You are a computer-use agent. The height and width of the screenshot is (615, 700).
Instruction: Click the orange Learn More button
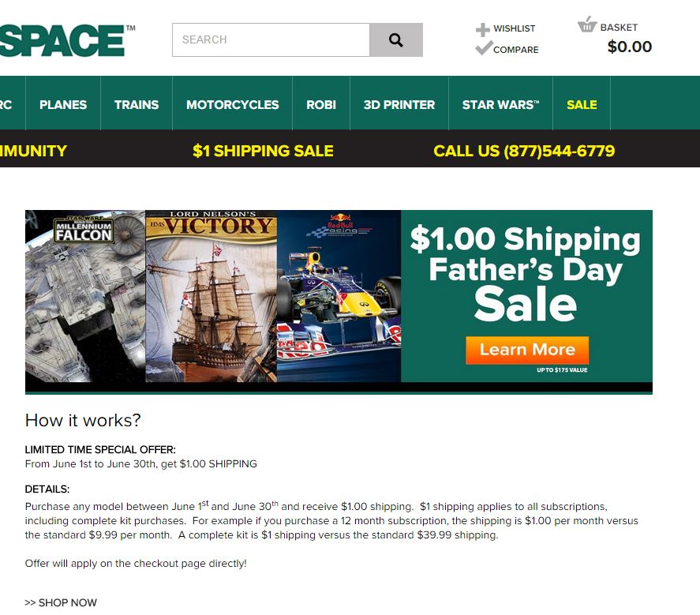527,351
